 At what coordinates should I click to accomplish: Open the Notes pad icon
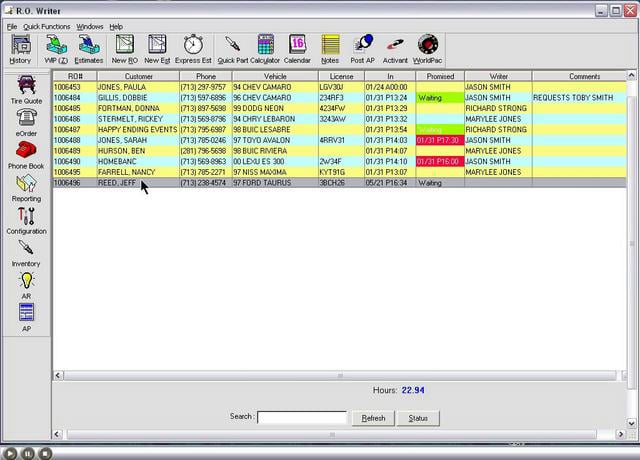[x=330, y=49]
